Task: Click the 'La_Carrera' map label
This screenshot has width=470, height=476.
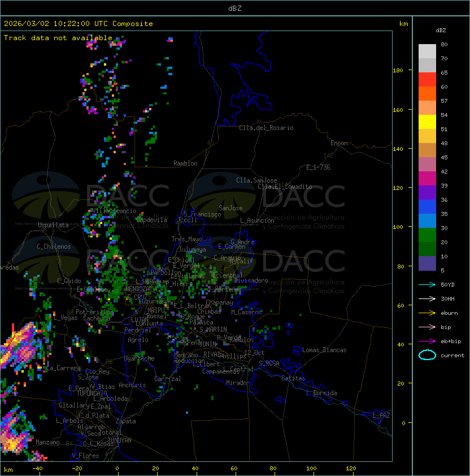Action: pos(63,368)
